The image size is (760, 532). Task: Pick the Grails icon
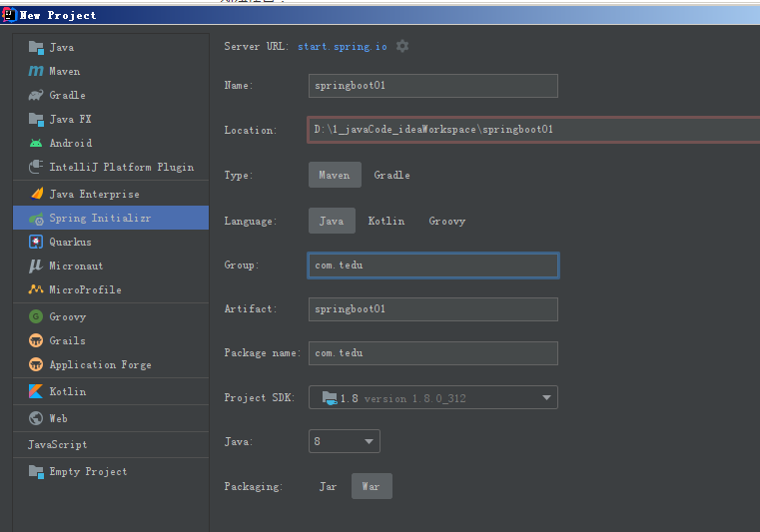click(x=36, y=340)
